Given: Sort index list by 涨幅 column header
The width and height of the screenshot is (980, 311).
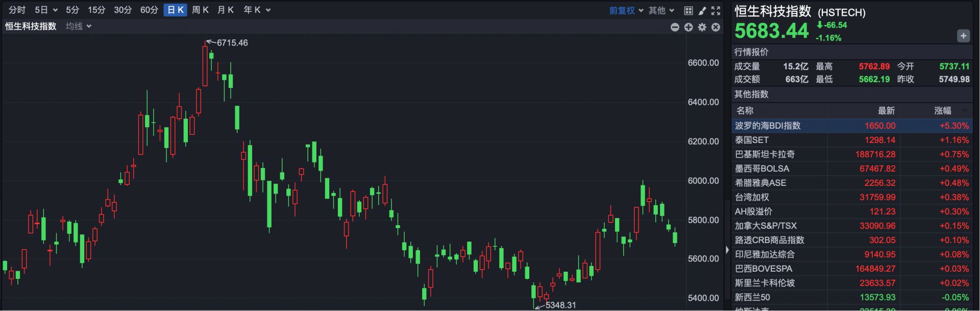Looking at the screenshot, I should click(943, 110).
